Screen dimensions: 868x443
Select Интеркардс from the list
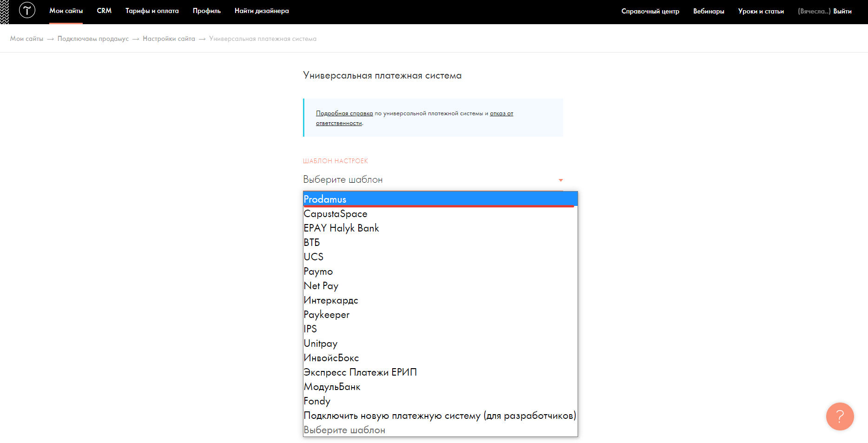441,300
